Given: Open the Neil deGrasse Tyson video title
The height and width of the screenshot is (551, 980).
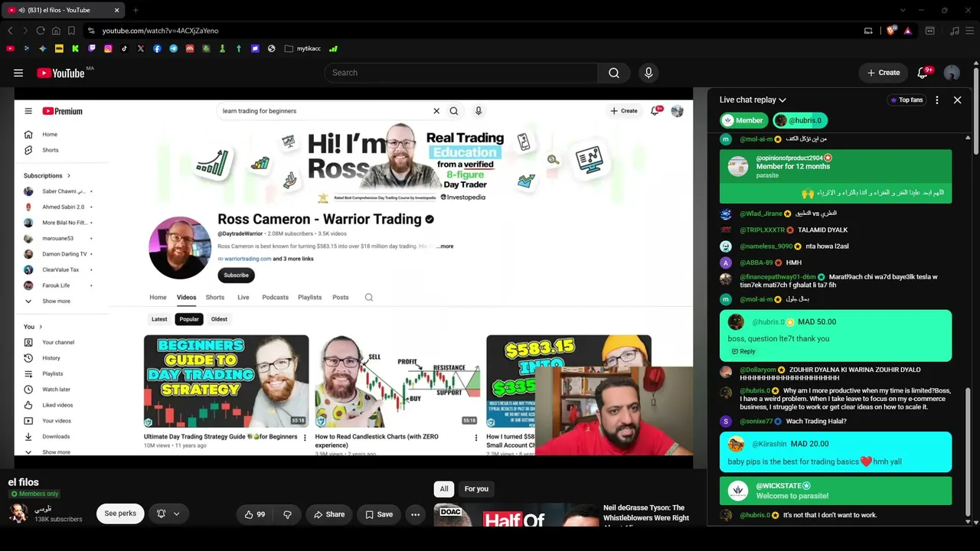Looking at the screenshot, I should tap(646, 516).
